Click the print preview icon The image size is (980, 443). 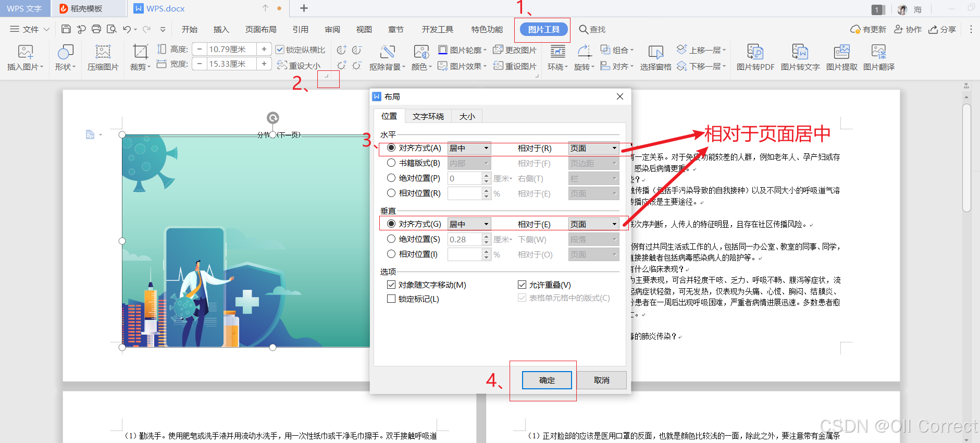(111, 29)
